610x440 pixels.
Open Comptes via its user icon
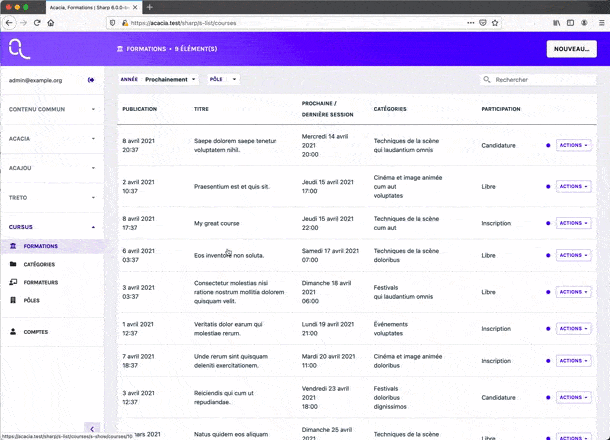pyautogui.click(x=13, y=331)
